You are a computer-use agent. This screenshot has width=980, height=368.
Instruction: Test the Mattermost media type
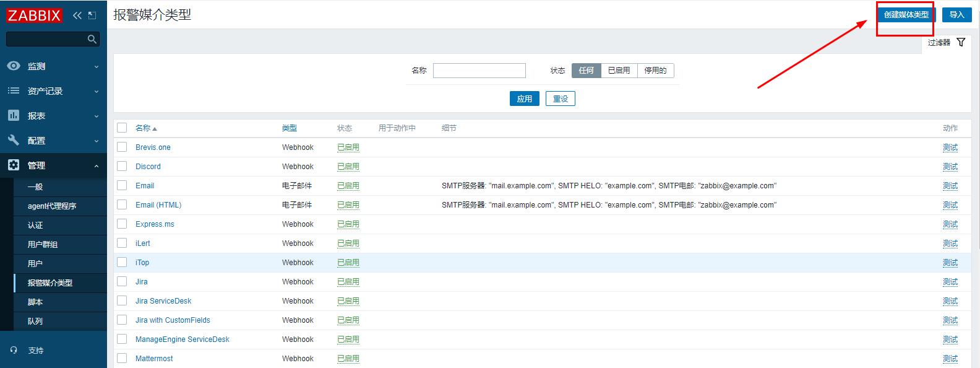950,359
